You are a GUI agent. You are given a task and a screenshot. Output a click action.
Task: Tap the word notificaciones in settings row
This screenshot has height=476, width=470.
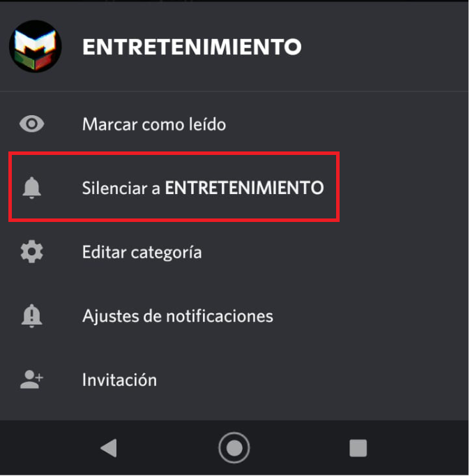click(x=220, y=316)
